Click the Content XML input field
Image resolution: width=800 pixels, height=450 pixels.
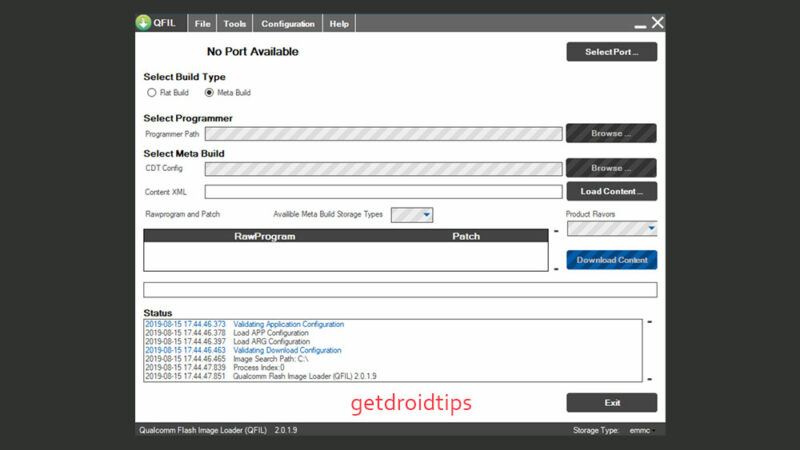click(384, 192)
